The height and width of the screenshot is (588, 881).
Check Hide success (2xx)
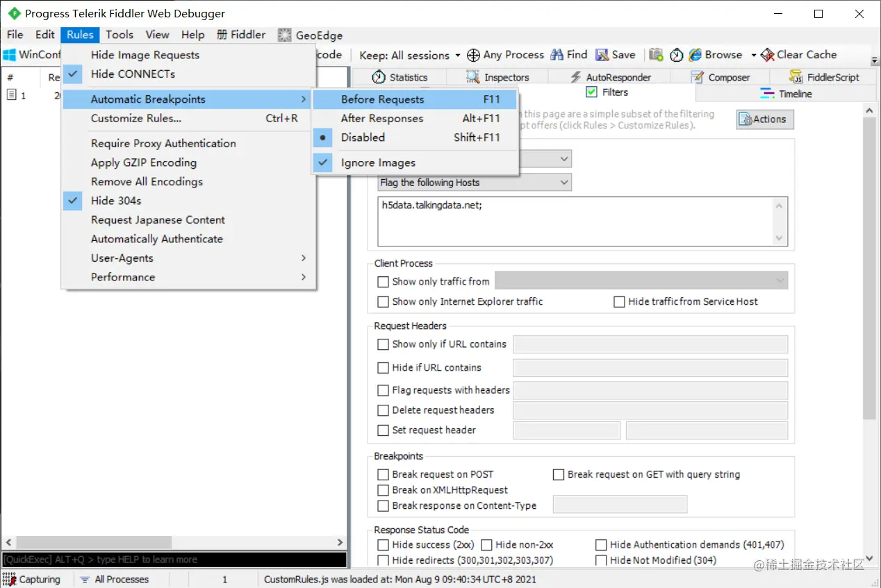(x=383, y=545)
